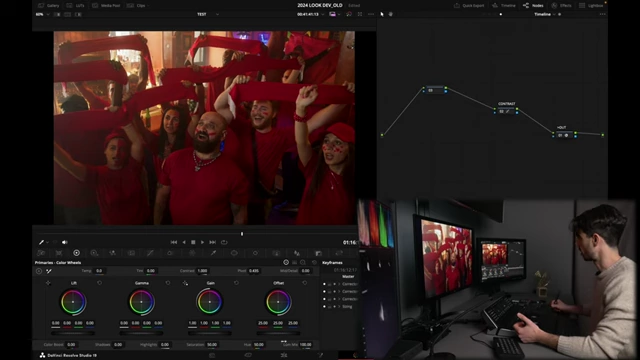Toggle the Media Pool panel

106,5
